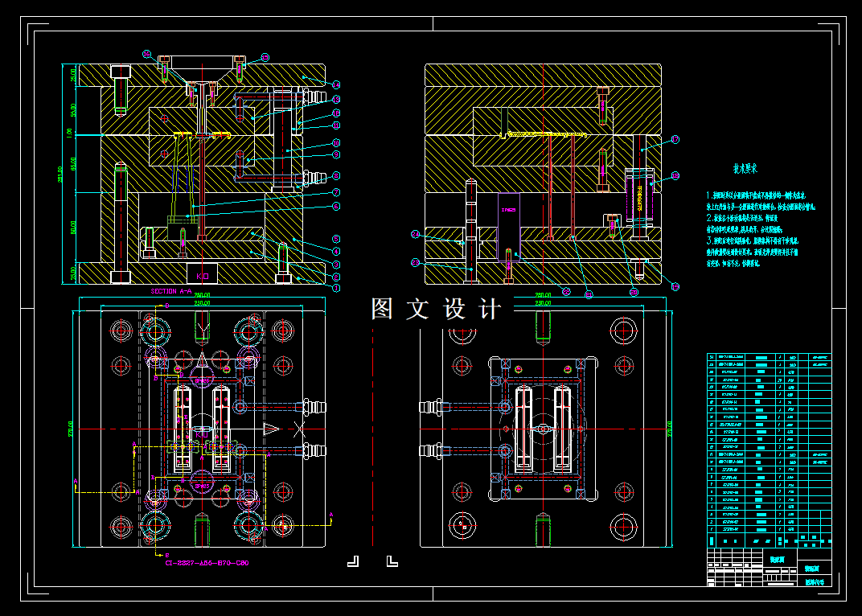This screenshot has height=616, width=862.
Task: Select the 55.00 vertical dimension
Action: click(74, 110)
